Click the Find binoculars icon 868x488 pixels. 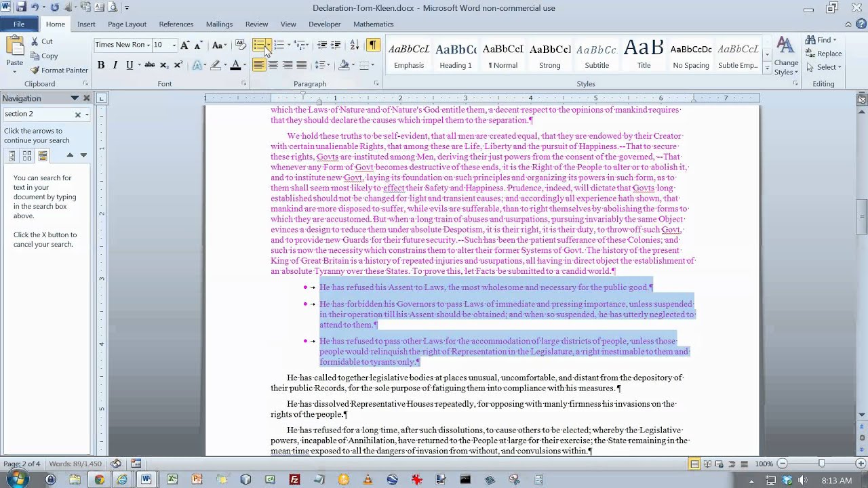tap(810, 40)
